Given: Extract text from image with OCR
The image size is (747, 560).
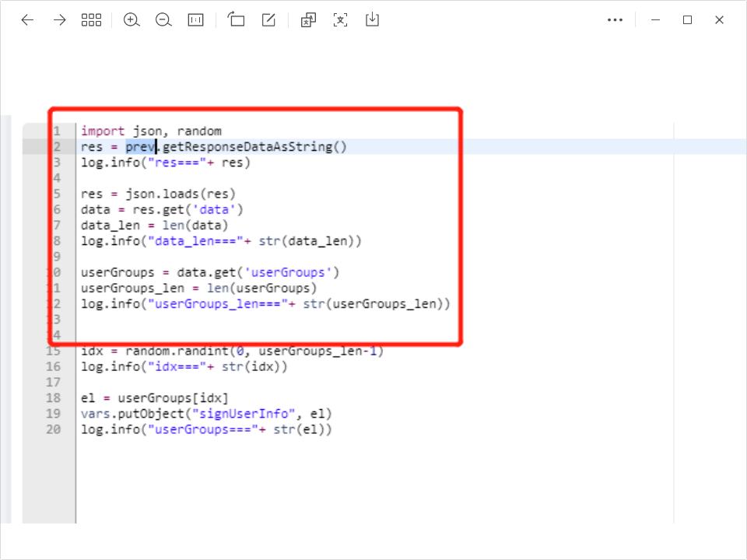Looking at the screenshot, I should [340, 19].
